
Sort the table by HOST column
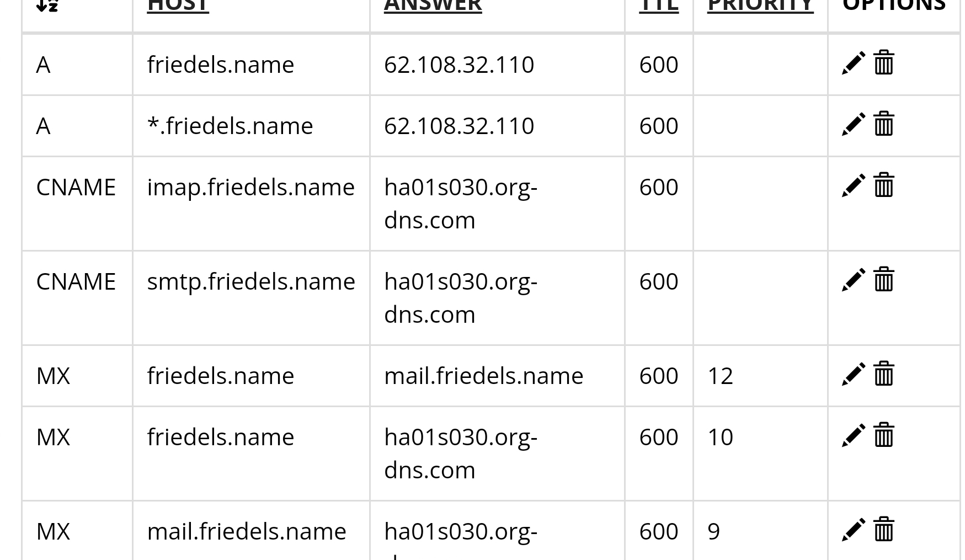pos(178,6)
